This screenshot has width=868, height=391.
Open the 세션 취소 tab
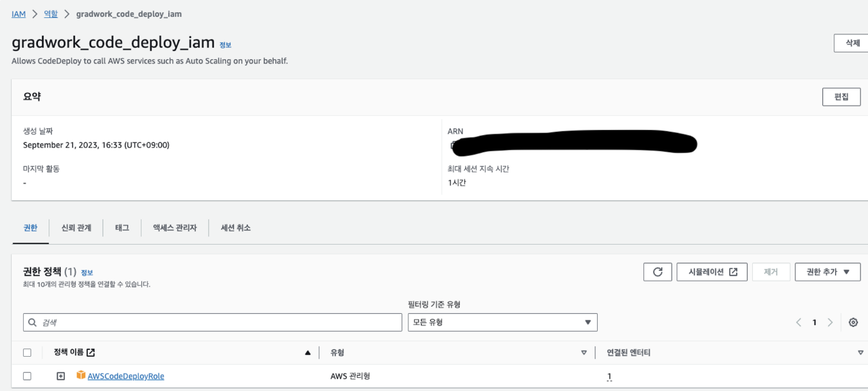tap(236, 228)
